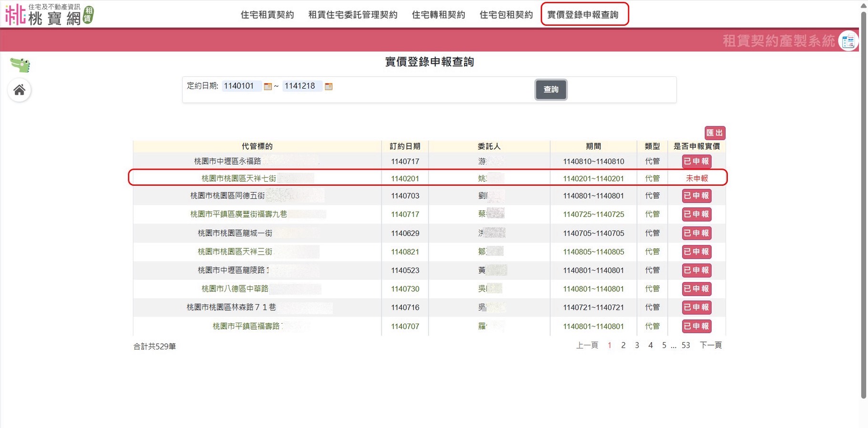Click the 桃寶網 logo
868x428 pixels.
click(49, 15)
